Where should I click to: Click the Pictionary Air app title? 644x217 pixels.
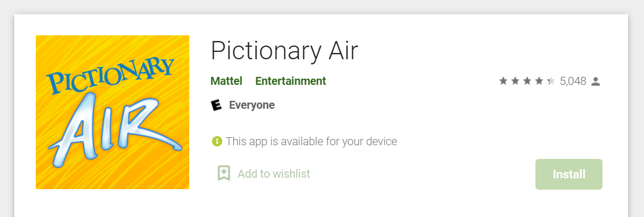[285, 51]
